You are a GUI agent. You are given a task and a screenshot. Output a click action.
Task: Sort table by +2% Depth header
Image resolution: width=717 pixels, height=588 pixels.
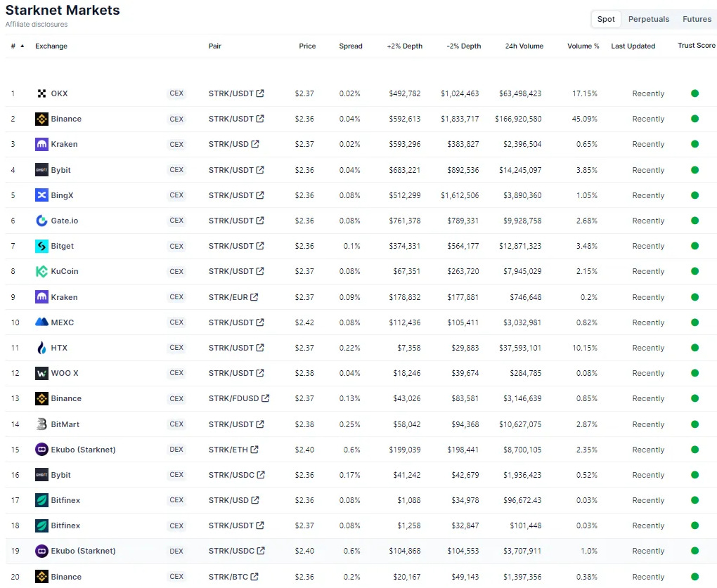(405, 46)
